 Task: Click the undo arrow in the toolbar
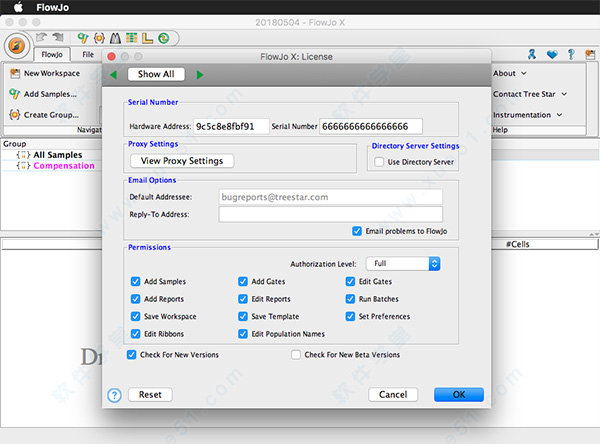click(x=41, y=37)
